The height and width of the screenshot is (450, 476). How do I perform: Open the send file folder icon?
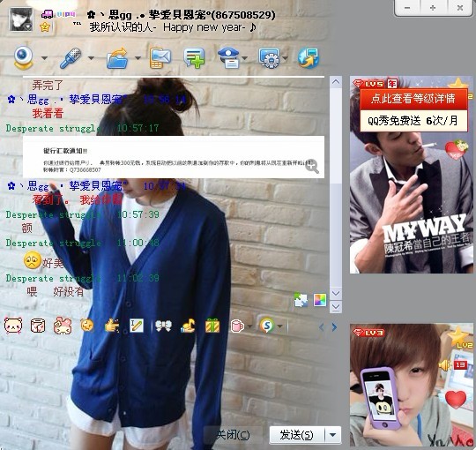pos(117,57)
